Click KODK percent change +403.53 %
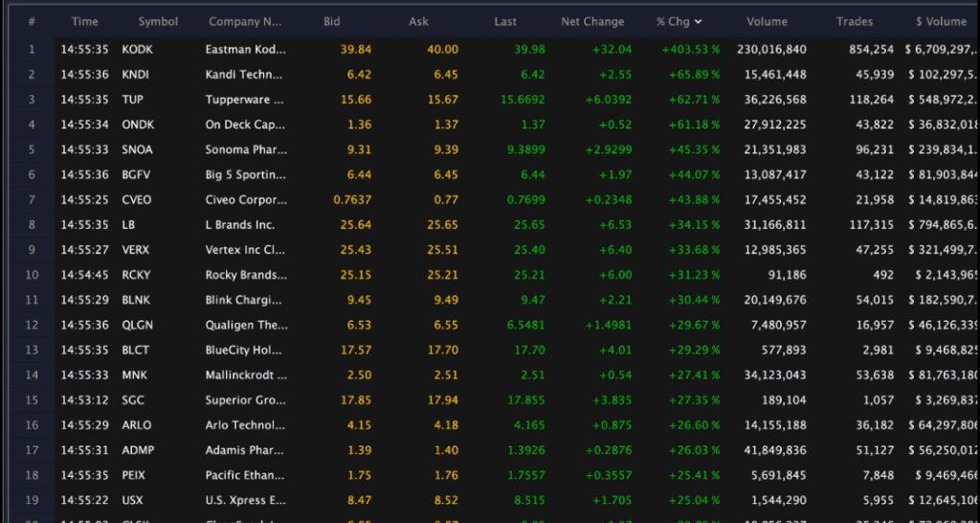The image size is (980, 523). [691, 50]
